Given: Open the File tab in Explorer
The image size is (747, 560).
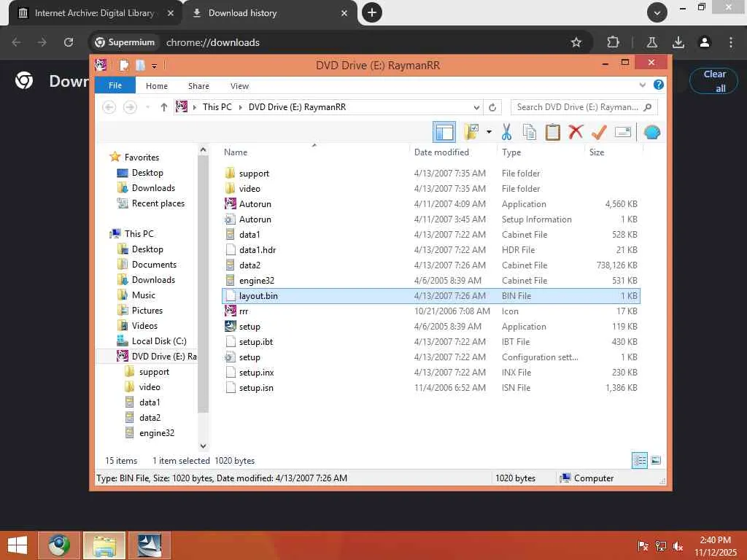Looking at the screenshot, I should pyautogui.click(x=115, y=86).
